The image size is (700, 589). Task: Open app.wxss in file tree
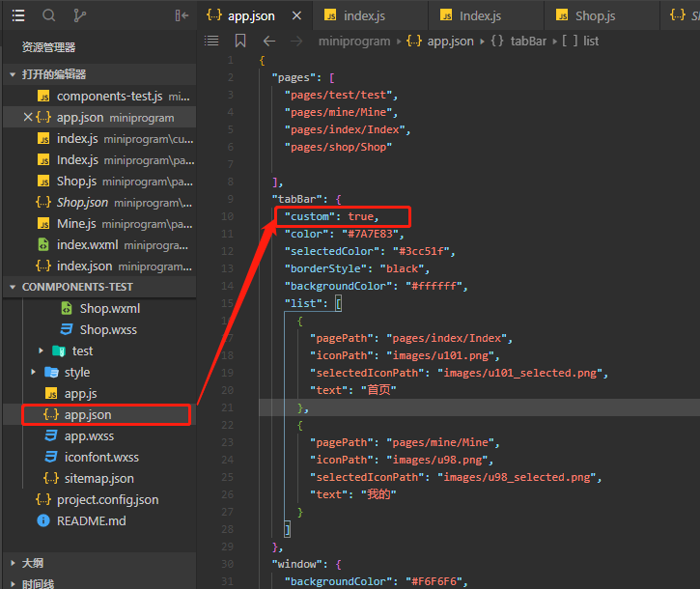point(99,435)
